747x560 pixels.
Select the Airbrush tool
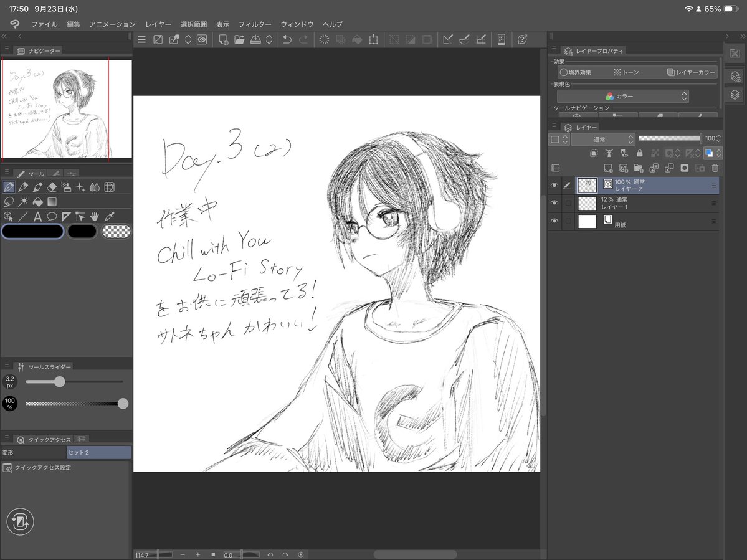pos(66,187)
